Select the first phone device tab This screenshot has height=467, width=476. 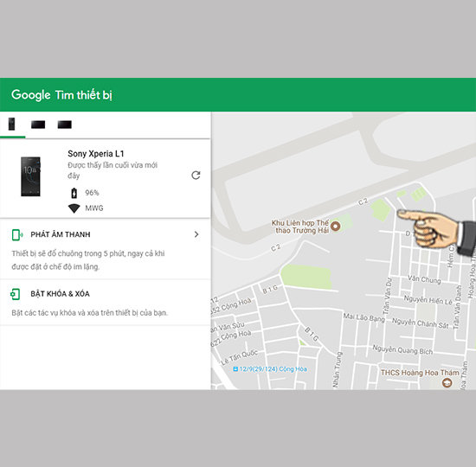(x=12, y=125)
